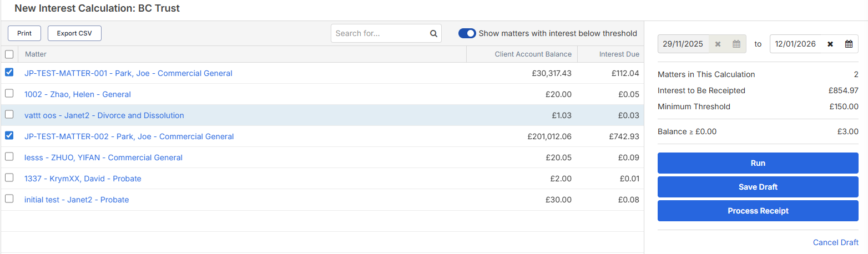Open the start date calendar picker
The height and width of the screenshot is (254, 868).
click(x=736, y=44)
